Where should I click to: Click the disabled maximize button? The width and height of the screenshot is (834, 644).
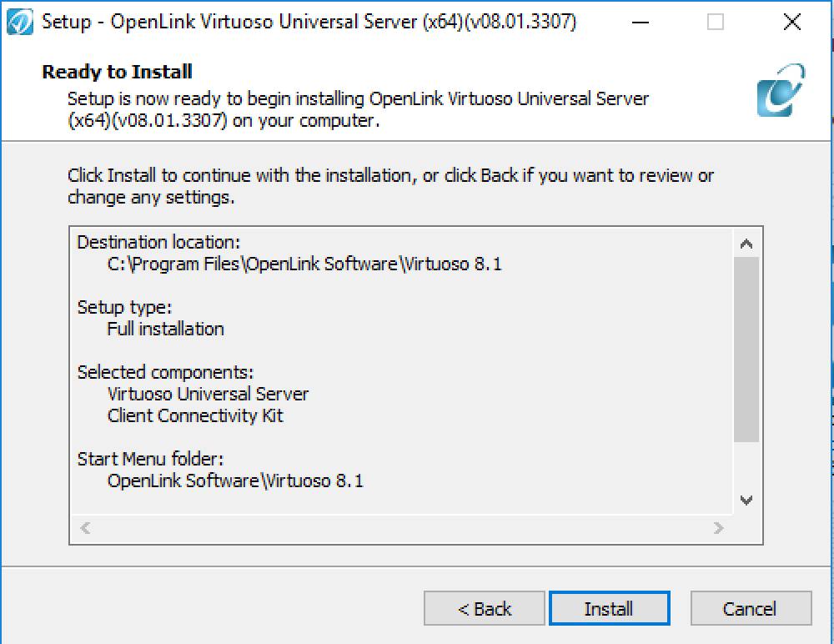click(716, 23)
